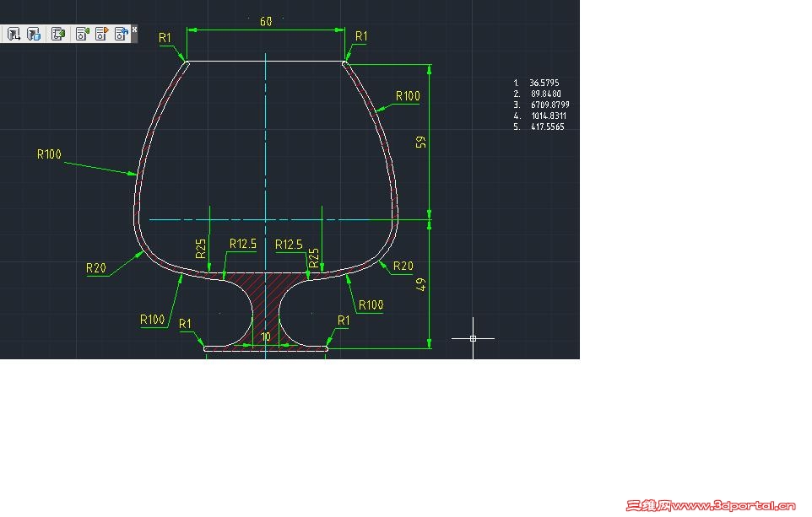Select the 60 width dimension text

[266, 21]
